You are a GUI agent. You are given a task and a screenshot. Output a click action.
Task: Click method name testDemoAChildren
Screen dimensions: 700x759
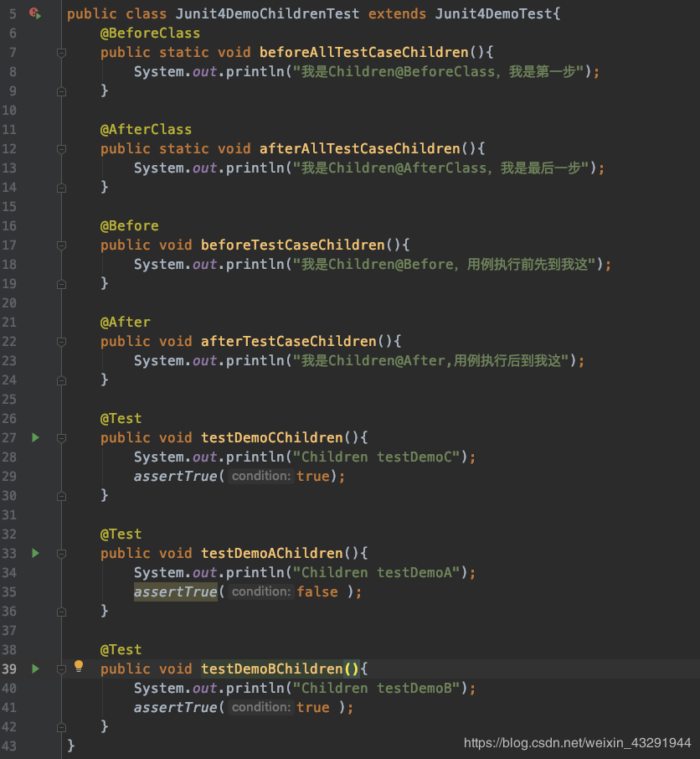click(x=272, y=553)
